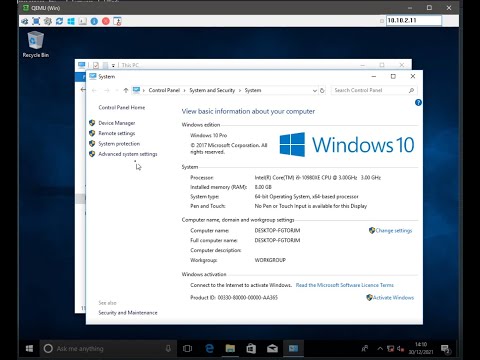
Task: Click the Up arrow in System window
Action: [x=126, y=90]
